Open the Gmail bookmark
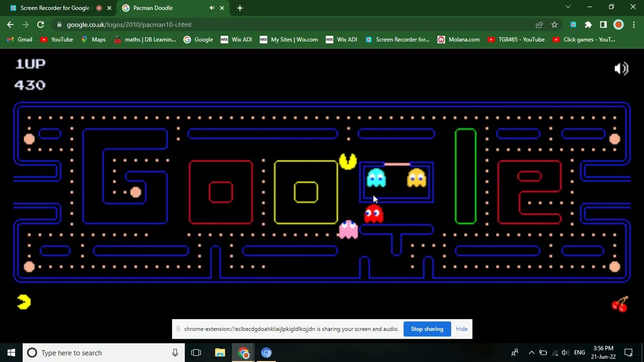 pyautogui.click(x=20, y=40)
